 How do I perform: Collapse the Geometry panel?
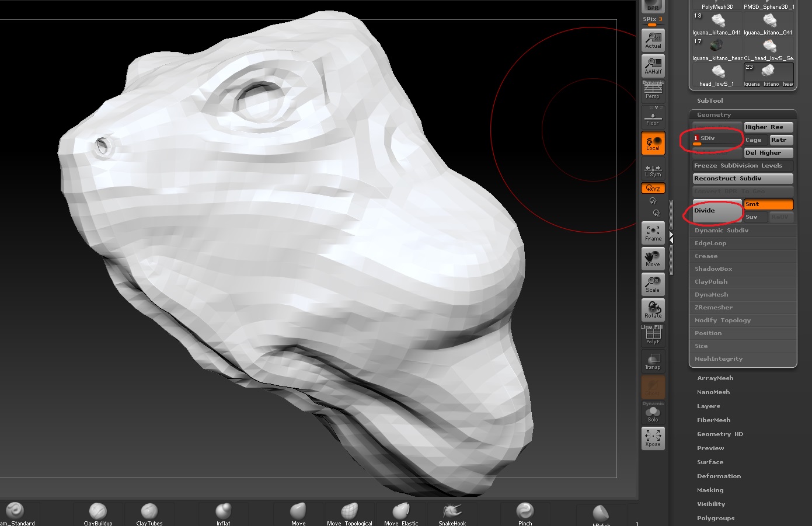[x=713, y=114]
